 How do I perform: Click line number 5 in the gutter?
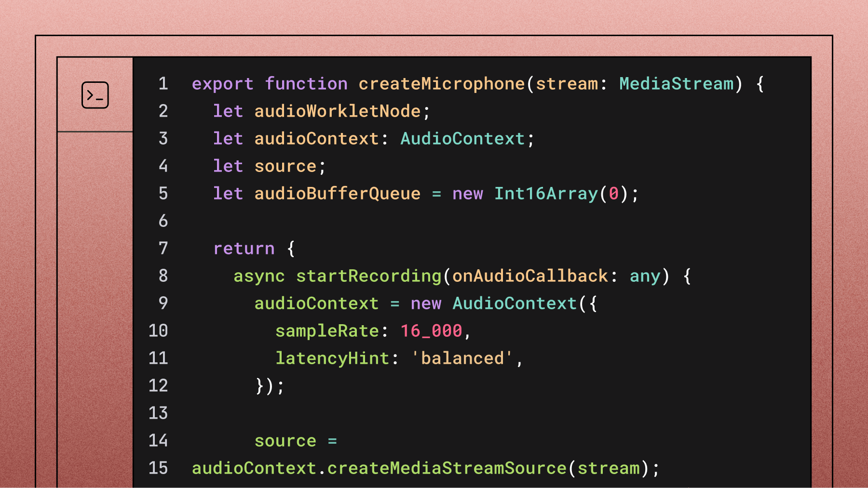tap(163, 193)
